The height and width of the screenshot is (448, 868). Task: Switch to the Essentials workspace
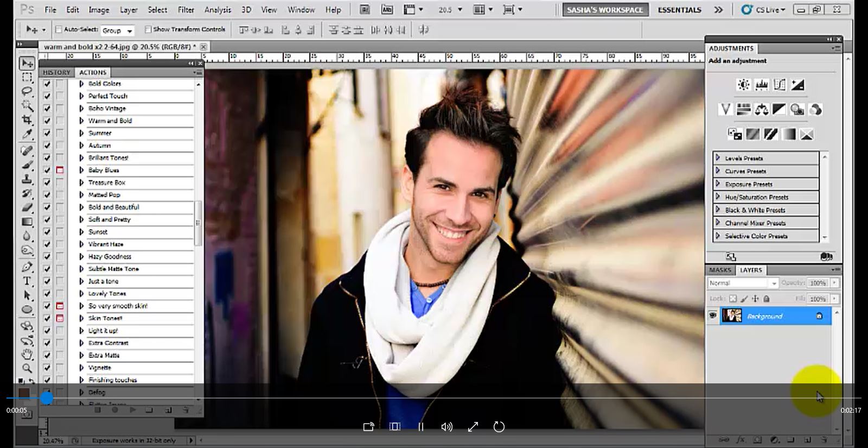point(679,10)
